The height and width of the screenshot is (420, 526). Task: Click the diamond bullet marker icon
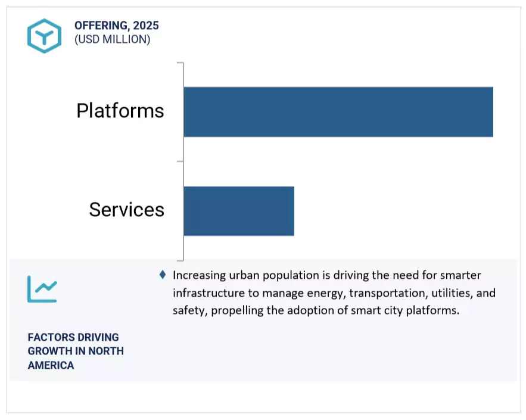(x=162, y=275)
